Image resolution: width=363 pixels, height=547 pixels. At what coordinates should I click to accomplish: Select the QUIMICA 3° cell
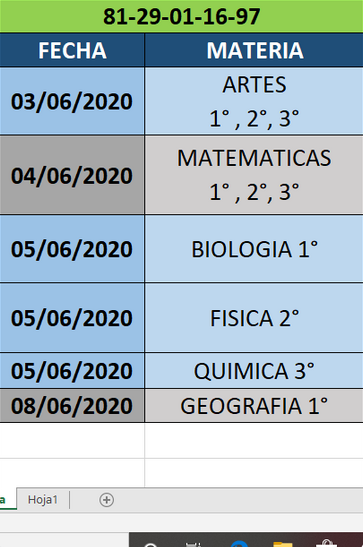[x=254, y=370]
